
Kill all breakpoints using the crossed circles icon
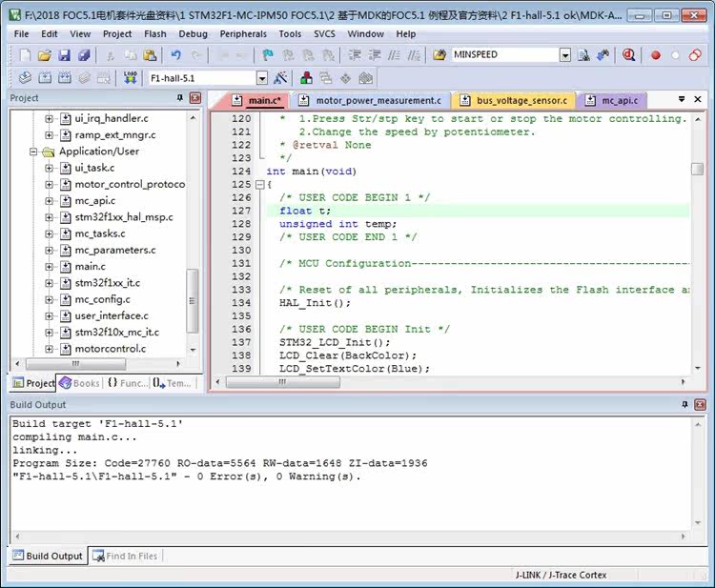(695, 55)
